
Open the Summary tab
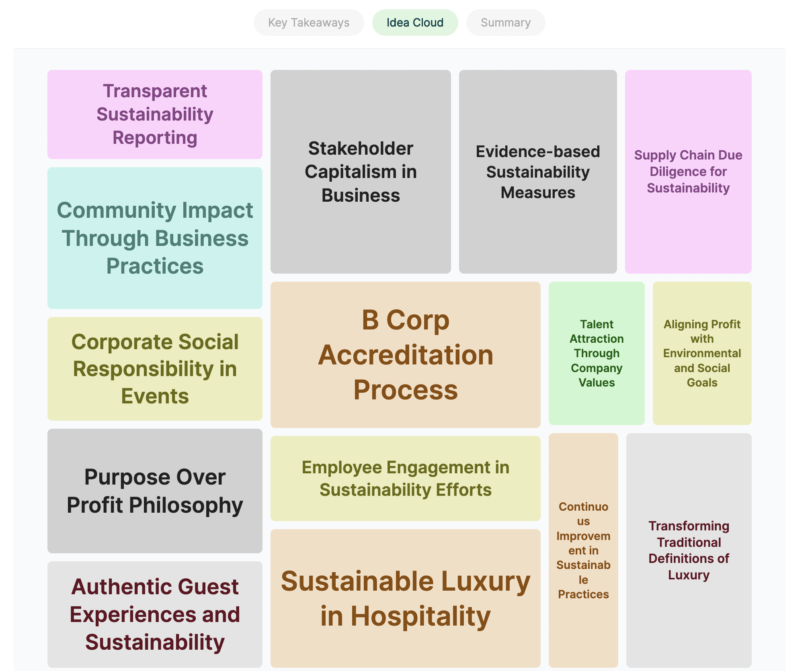coord(505,23)
